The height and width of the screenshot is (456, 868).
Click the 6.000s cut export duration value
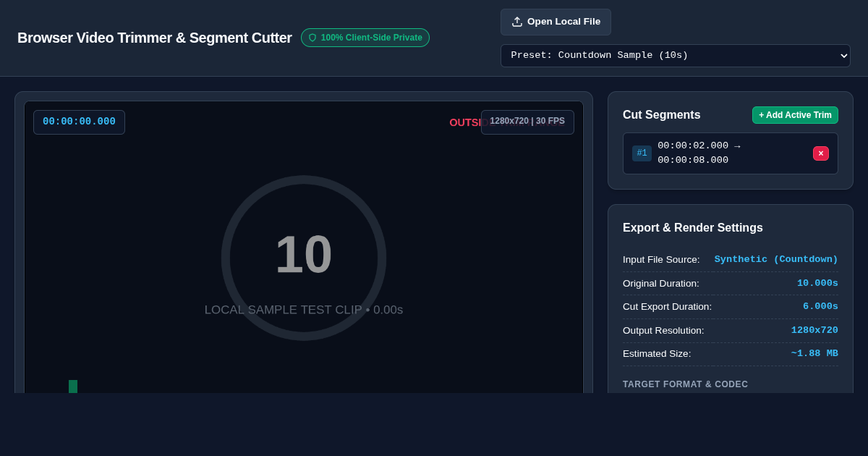coord(820,306)
